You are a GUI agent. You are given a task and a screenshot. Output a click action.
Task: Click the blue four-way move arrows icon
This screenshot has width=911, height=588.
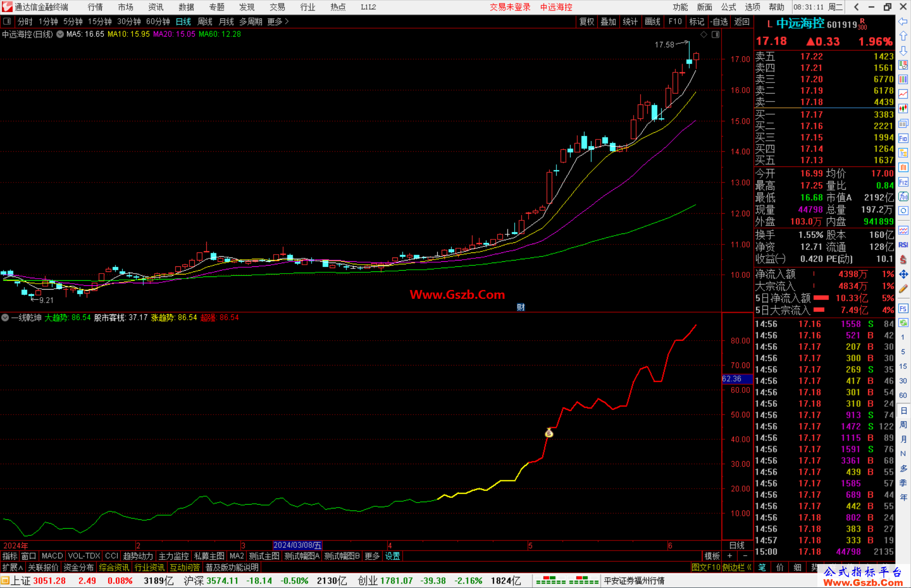click(x=903, y=274)
